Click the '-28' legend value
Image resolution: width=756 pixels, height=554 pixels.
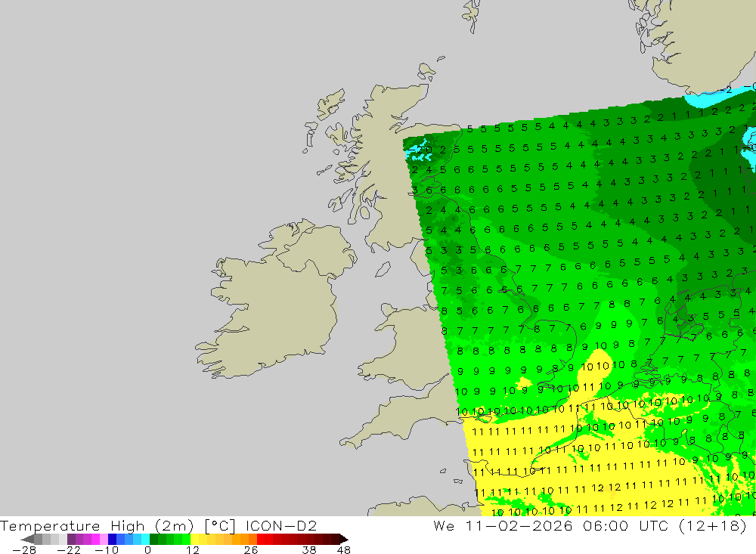[23, 550]
